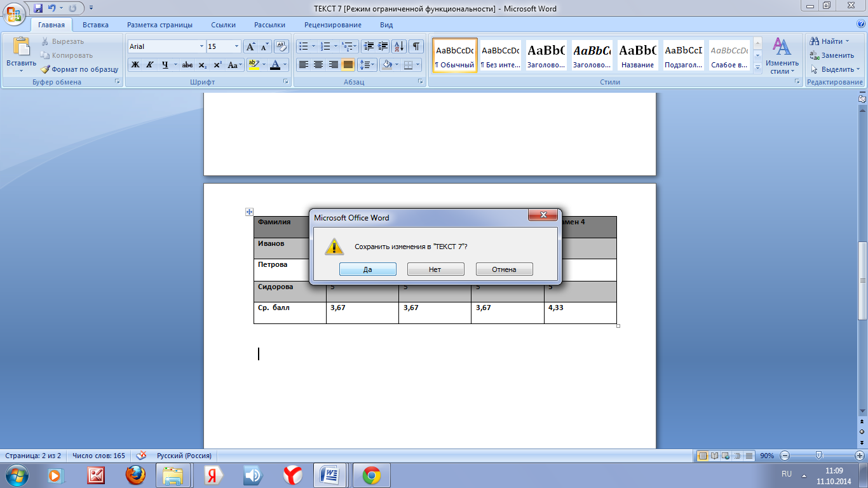This screenshot has height=488, width=868.
Task: Click the zoom out minus button
Action: [785, 456]
